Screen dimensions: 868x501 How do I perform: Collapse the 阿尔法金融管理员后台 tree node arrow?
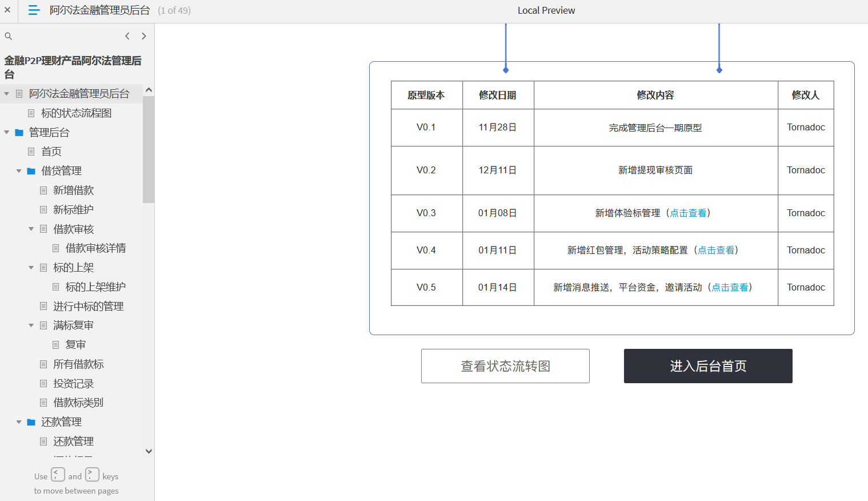(7, 94)
